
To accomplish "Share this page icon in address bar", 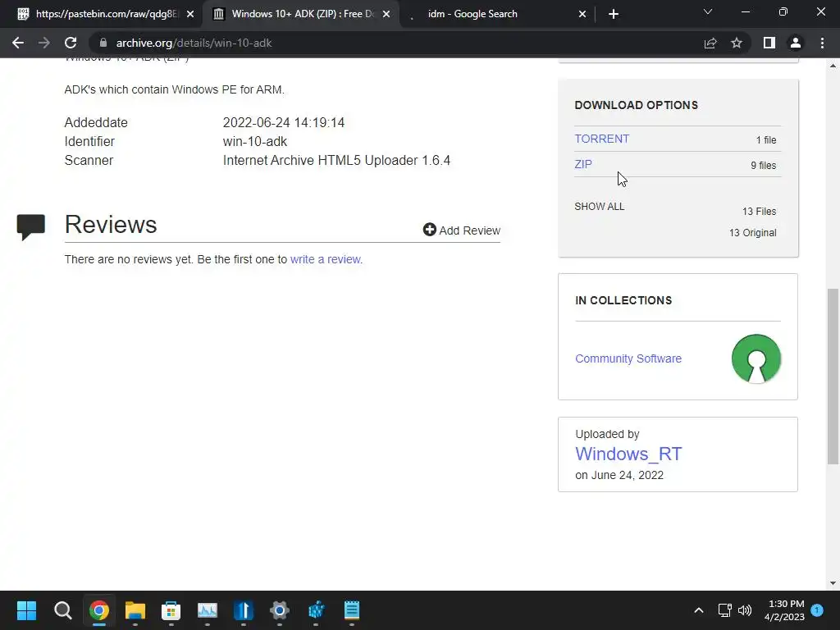I will (710, 43).
